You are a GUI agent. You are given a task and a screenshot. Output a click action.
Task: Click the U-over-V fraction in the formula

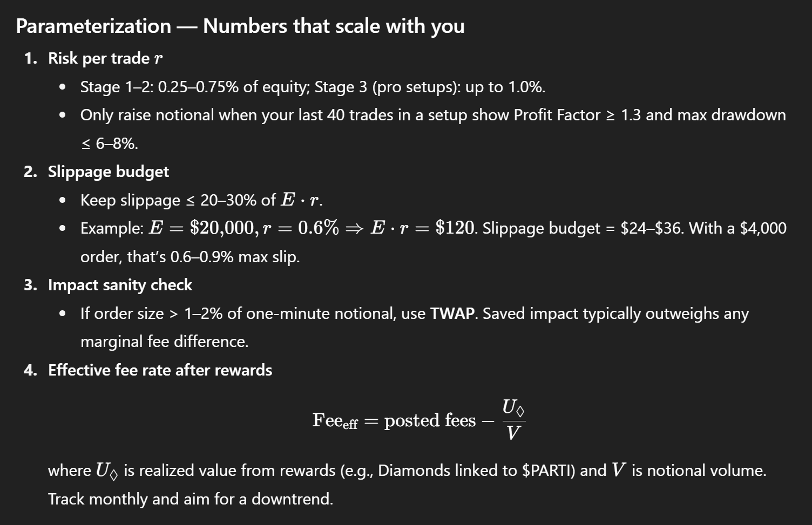(x=513, y=420)
